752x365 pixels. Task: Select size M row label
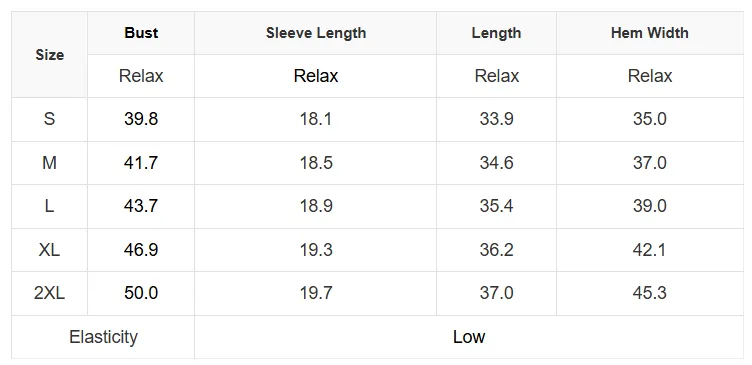pyautogui.click(x=49, y=163)
